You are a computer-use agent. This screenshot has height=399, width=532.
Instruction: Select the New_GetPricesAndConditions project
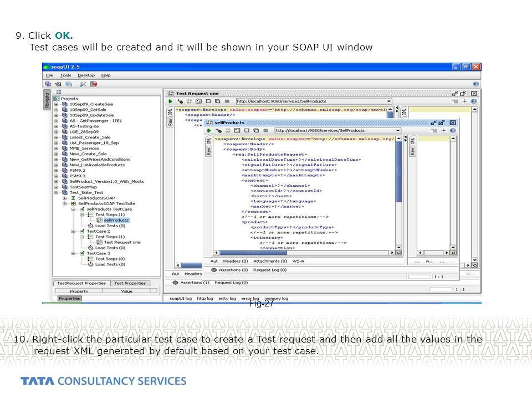100,160
